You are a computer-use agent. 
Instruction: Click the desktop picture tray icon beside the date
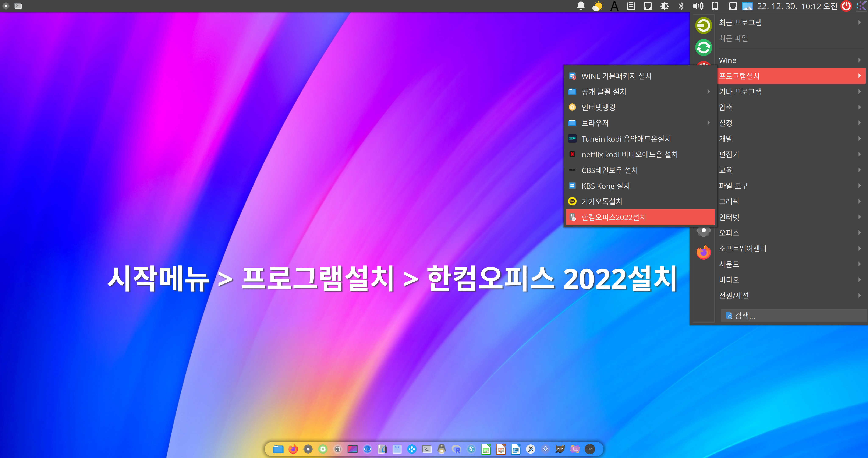point(747,6)
